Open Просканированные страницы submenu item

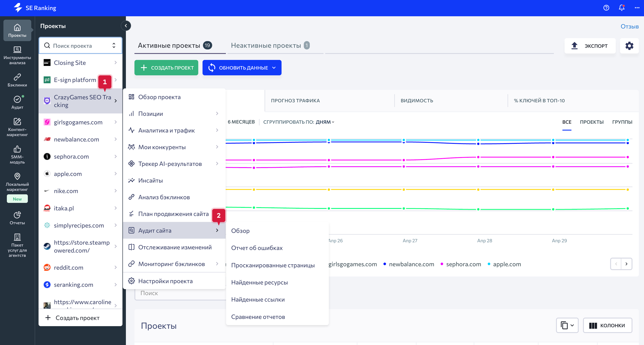pos(277,265)
